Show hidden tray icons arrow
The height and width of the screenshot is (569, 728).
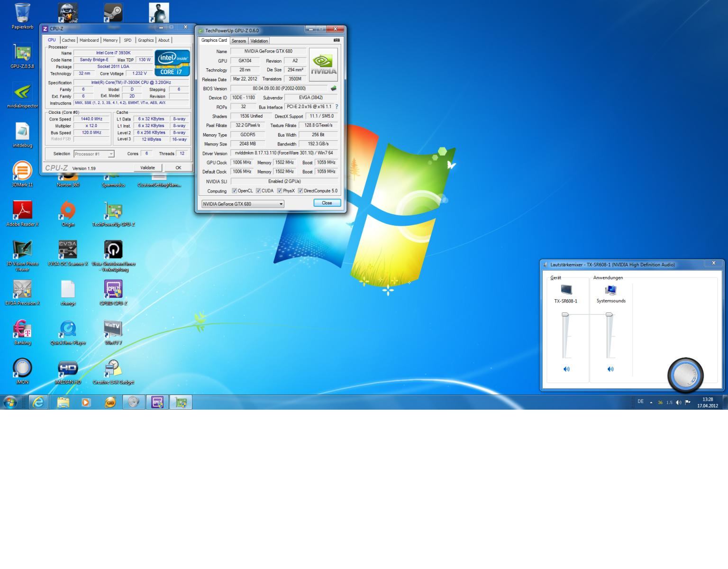pyautogui.click(x=651, y=402)
